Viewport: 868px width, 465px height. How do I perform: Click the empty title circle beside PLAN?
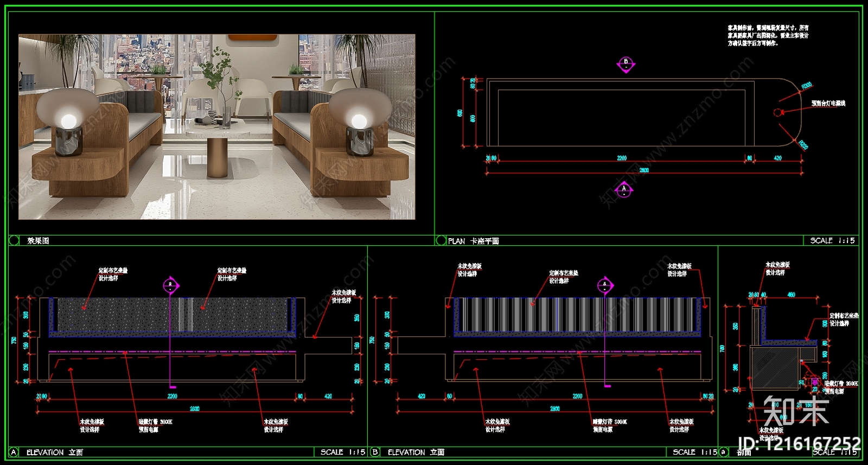(x=441, y=240)
